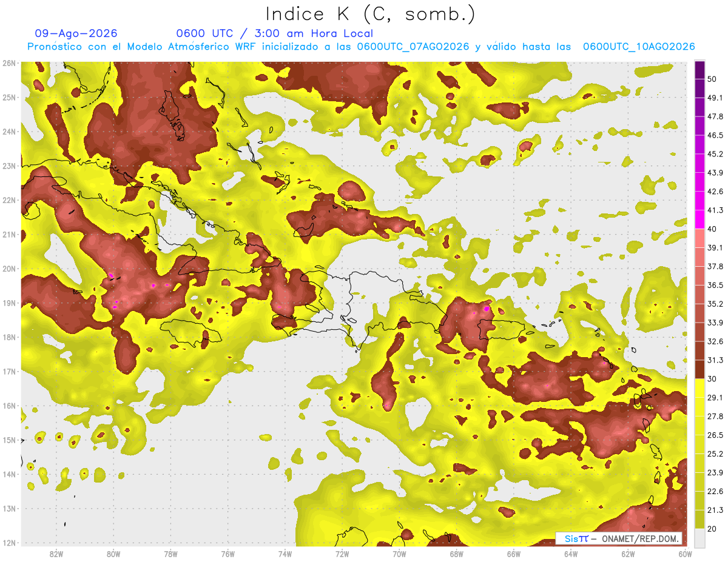Image resolution: width=728 pixels, height=562 pixels.
Task: Click colorbar value 32.6
Action: point(715,341)
